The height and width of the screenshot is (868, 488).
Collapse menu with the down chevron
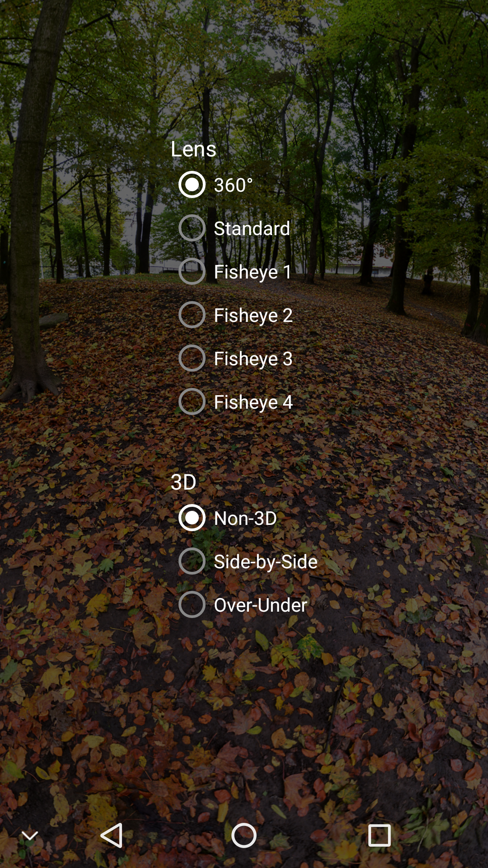click(x=30, y=836)
